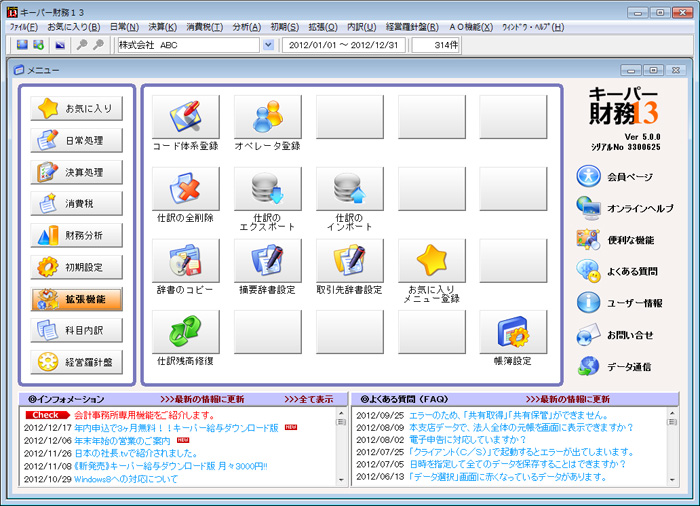The height and width of the screenshot is (506, 700).
Task: Open AO機能(X) menu
Action: [471, 27]
